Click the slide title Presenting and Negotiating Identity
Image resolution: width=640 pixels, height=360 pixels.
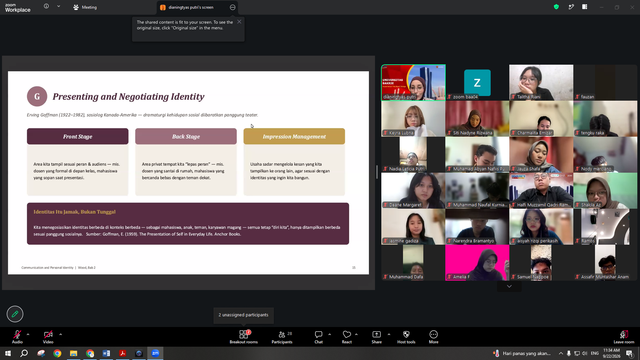pos(129,97)
